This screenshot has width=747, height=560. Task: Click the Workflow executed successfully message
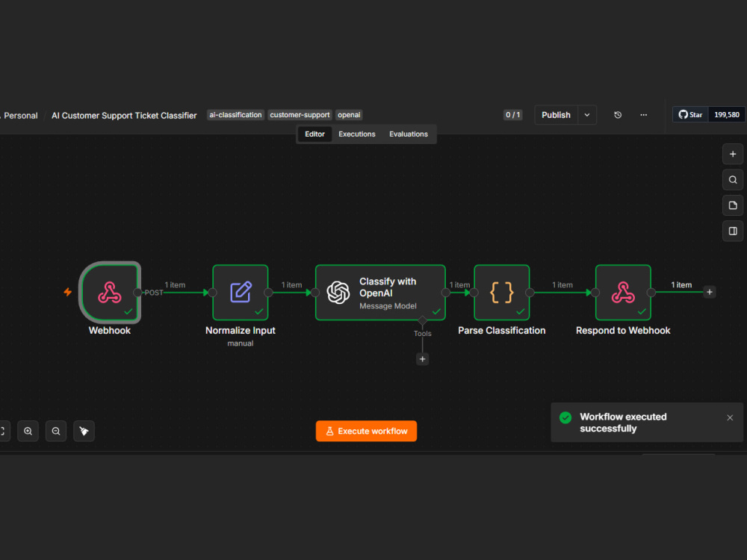(x=623, y=423)
